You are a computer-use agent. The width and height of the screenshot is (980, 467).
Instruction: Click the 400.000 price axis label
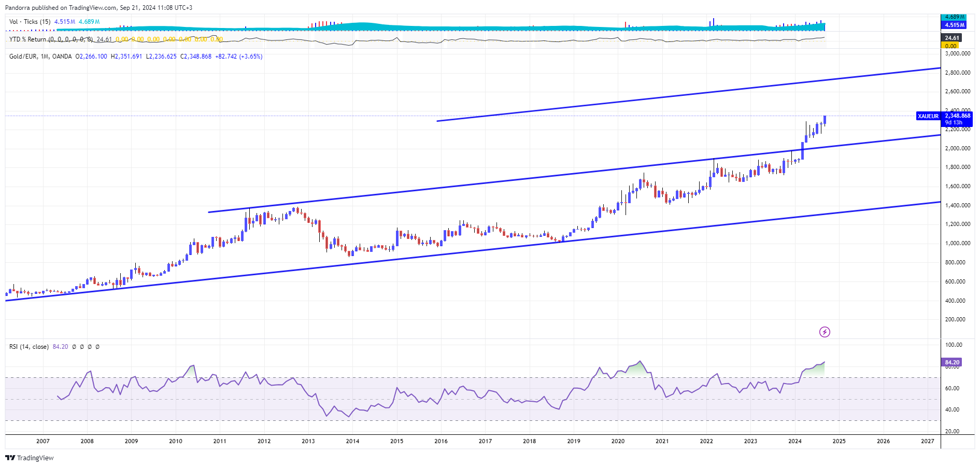(x=956, y=301)
